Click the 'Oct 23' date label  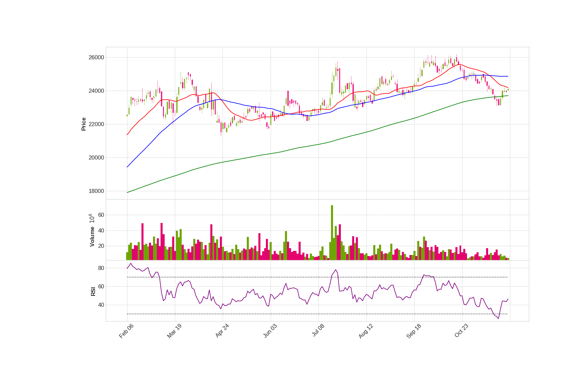tap(462, 331)
